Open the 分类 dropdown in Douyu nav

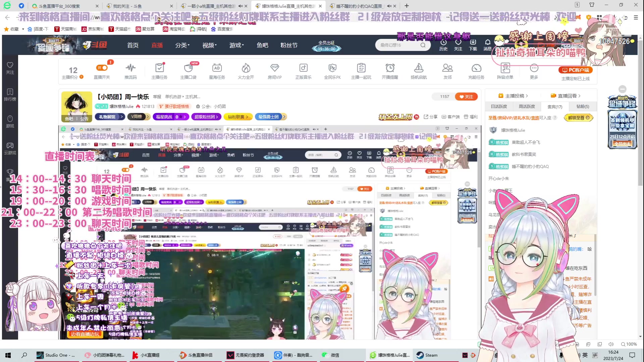(x=182, y=45)
